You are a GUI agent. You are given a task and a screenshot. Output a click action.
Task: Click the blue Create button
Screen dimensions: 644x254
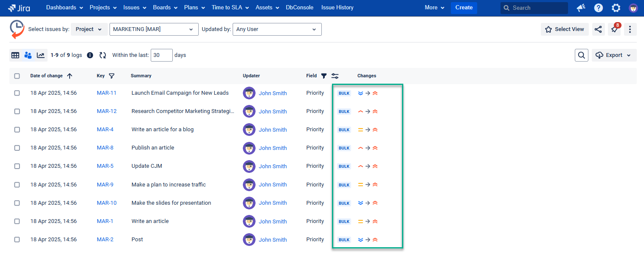[464, 8]
